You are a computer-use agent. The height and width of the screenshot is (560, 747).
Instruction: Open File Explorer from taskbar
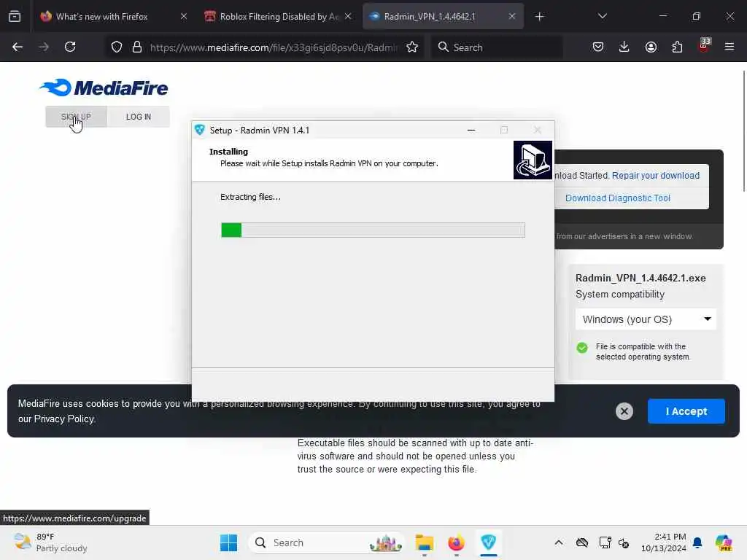[424, 542]
